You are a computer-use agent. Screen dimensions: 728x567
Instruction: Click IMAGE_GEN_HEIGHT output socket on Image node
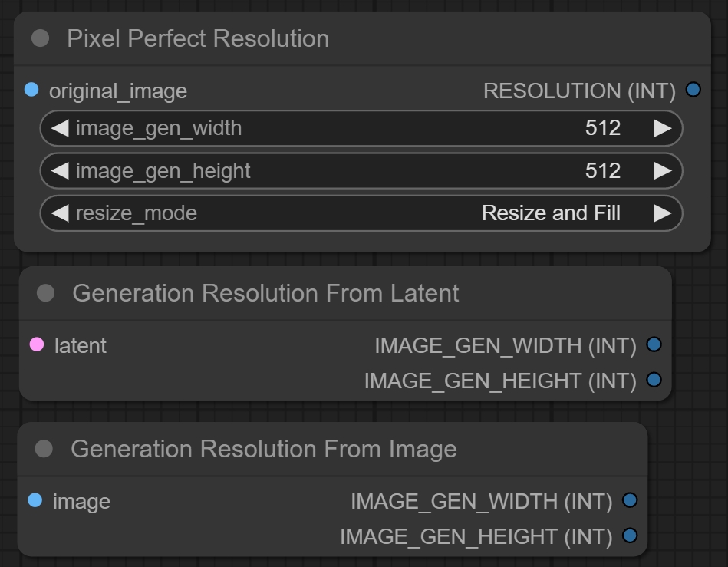tap(630, 536)
